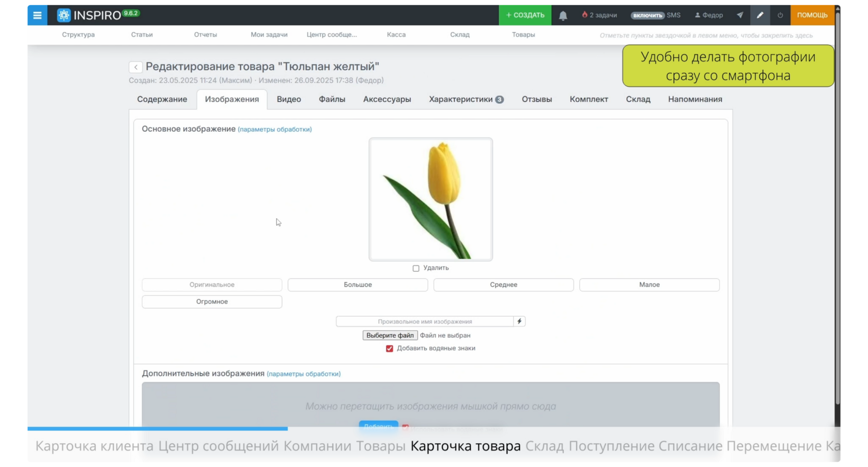Screen dimensions: 868x467
Task: Jump to chapter Компании
Action: tap(317, 446)
